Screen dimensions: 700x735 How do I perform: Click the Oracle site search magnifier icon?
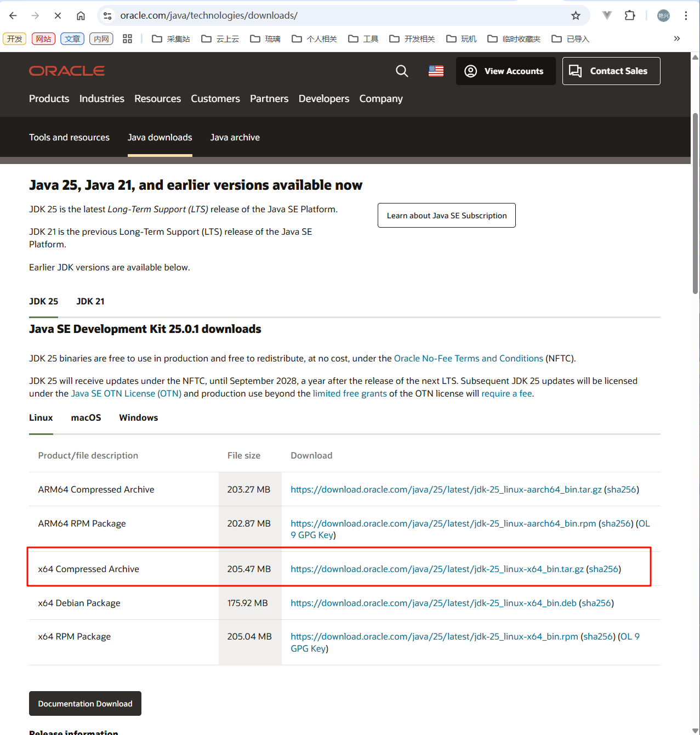click(402, 71)
